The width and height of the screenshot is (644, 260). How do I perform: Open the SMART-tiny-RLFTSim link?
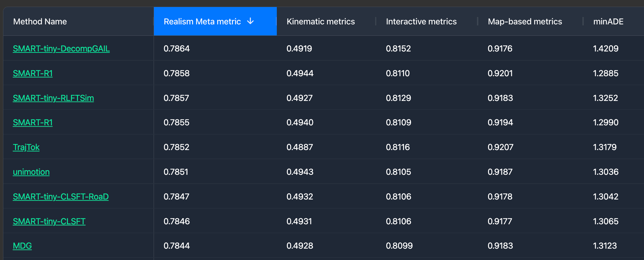tap(53, 98)
